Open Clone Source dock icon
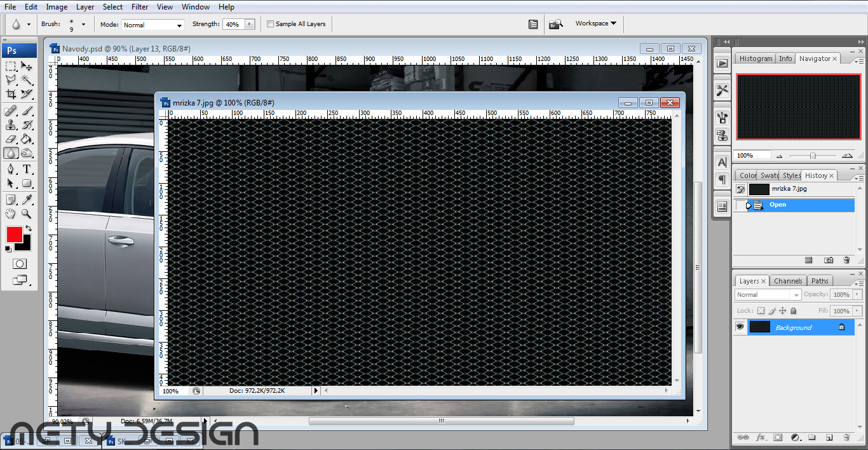This screenshot has height=450, width=868. coord(722,135)
